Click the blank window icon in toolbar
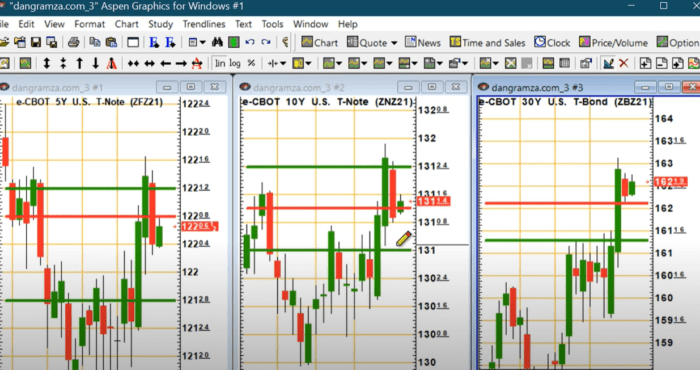This screenshot has width=700, height=370. (133, 42)
